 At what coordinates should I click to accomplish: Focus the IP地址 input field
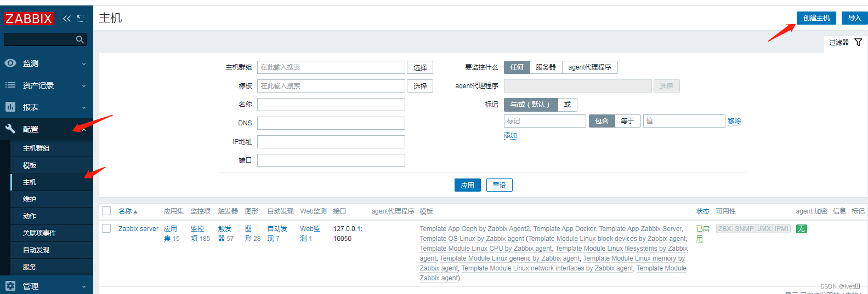point(331,142)
